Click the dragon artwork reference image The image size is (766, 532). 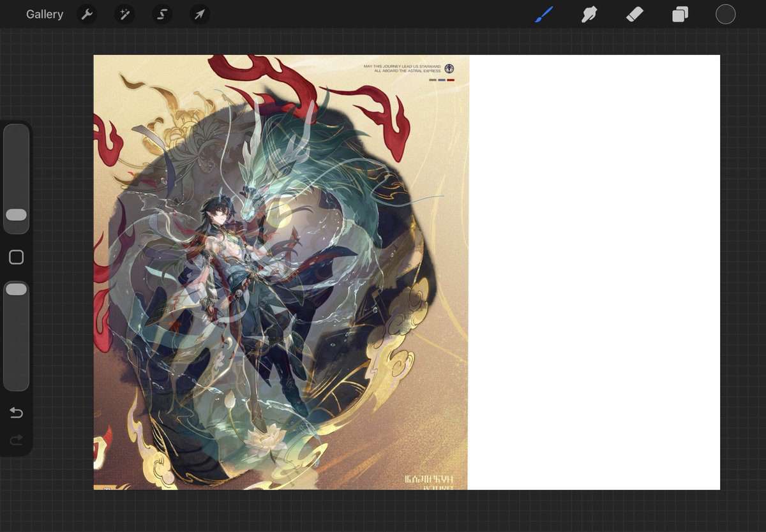pos(281,272)
